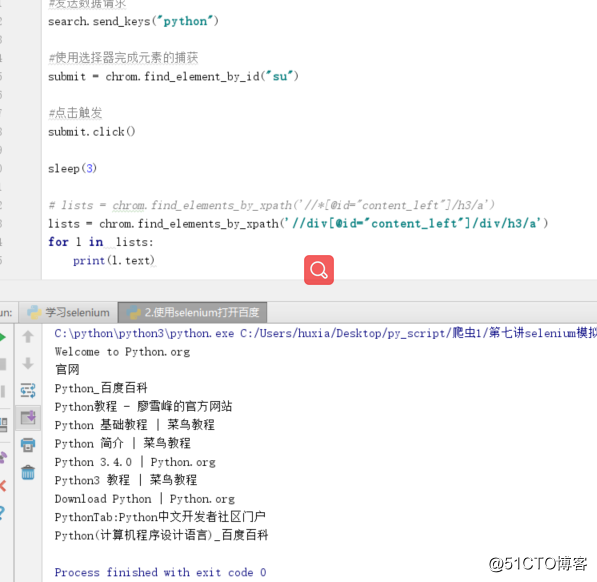The width and height of the screenshot is (597, 582).
Task: Click output 'Python 3.4.0 | Python.org'
Action: point(135,462)
